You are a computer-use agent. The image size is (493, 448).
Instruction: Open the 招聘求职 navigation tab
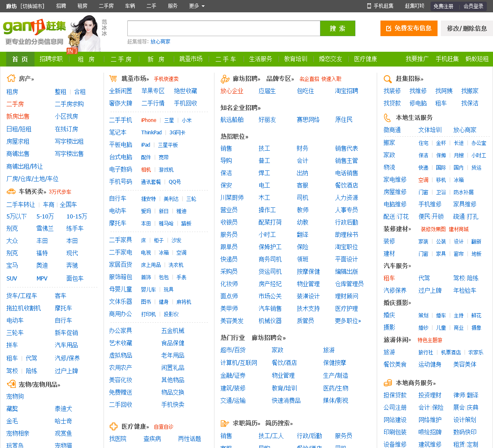51,59
